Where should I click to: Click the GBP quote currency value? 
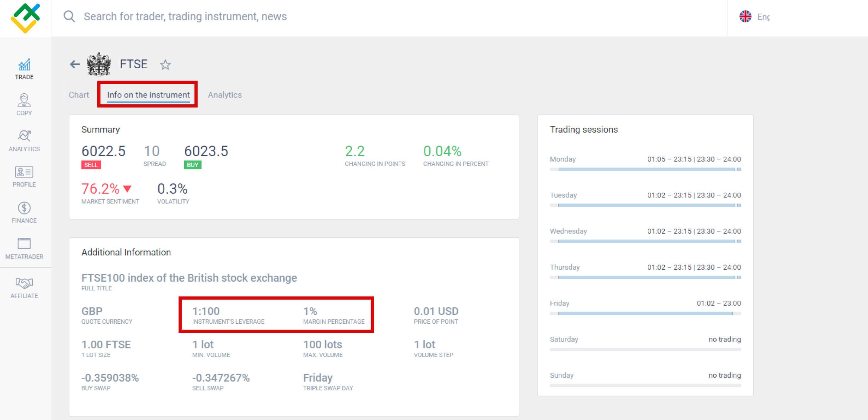tap(92, 311)
